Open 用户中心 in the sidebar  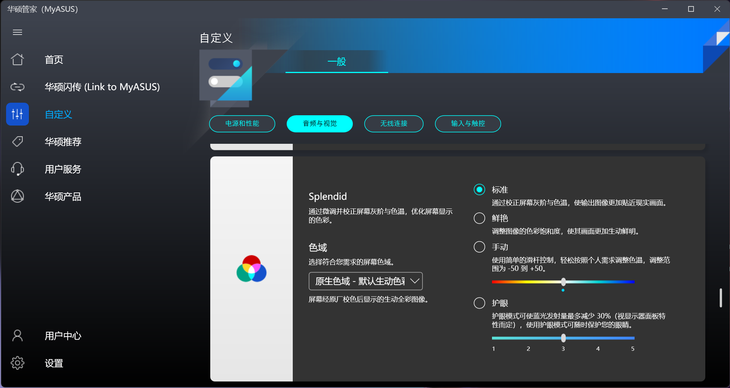63,336
